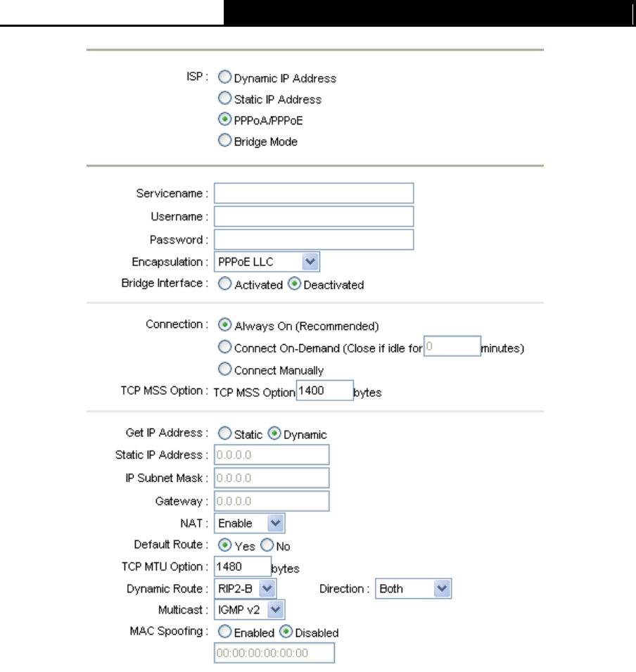Choose Always On (Recommended) connection
636x672 pixels.
click(224, 324)
